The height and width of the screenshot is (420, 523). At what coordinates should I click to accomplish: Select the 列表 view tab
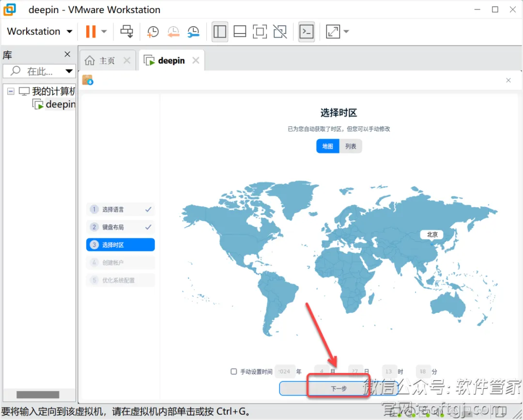[x=351, y=146]
